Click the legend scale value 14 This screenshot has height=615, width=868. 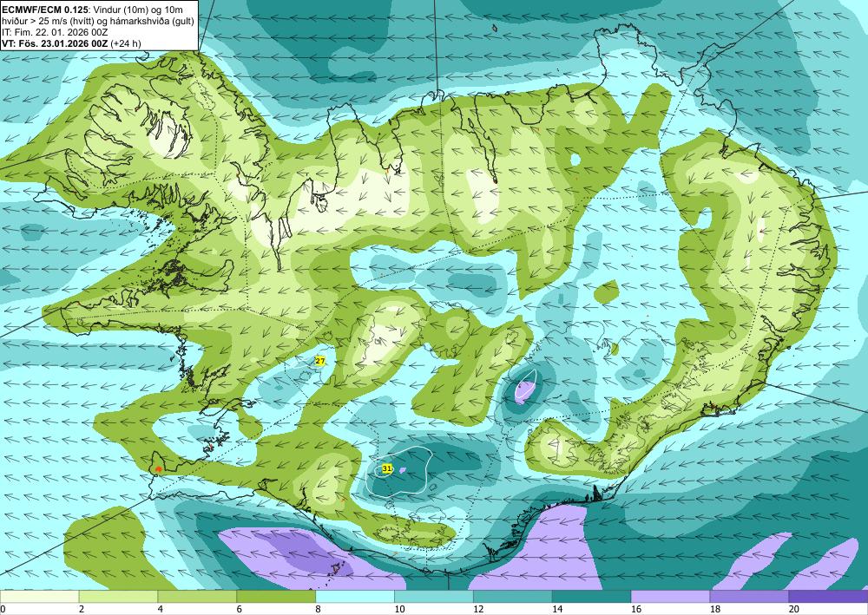tap(557, 609)
